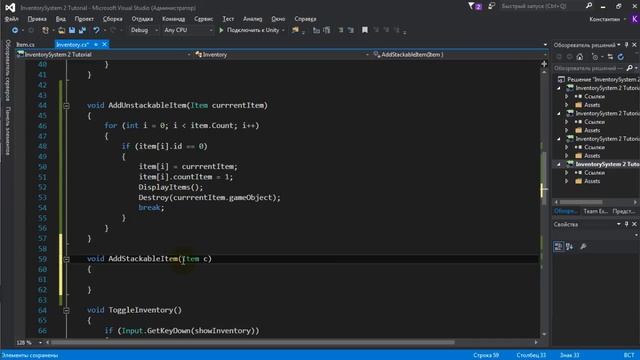This screenshot has width=640, height=360.
Task: Open the Сервис menu
Action: pos(203,19)
